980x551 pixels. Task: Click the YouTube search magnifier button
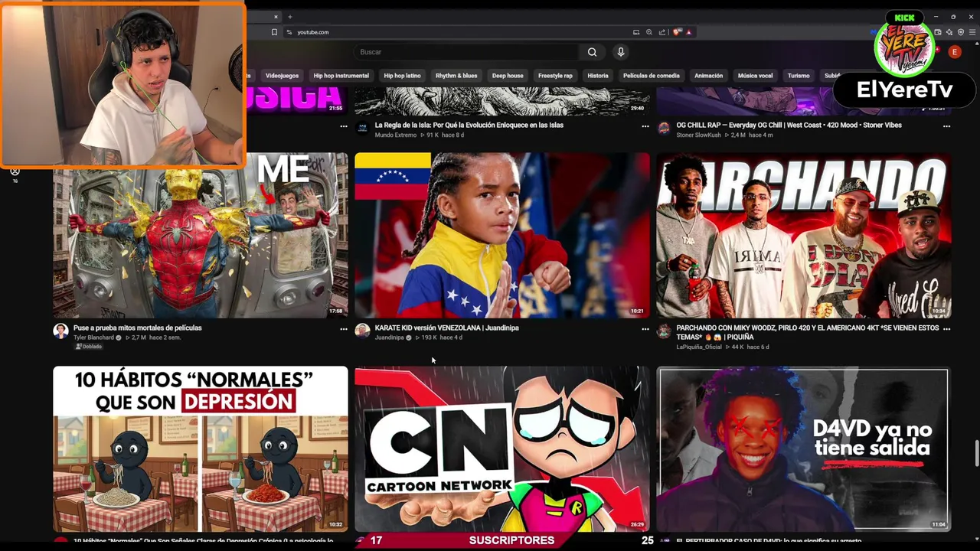point(592,52)
